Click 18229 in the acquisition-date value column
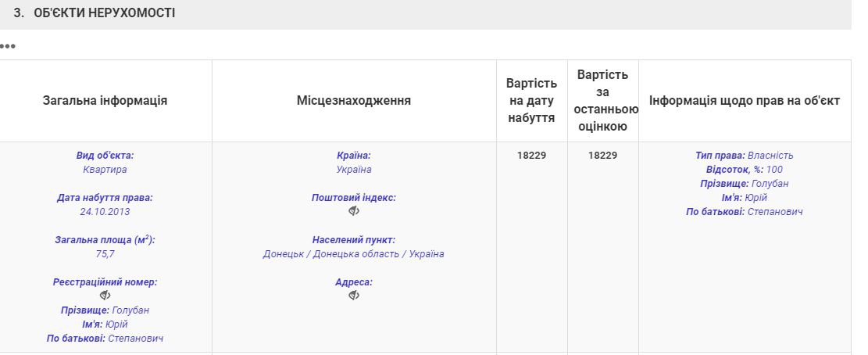Image resolution: width=868 pixels, height=355 pixels. point(531,156)
